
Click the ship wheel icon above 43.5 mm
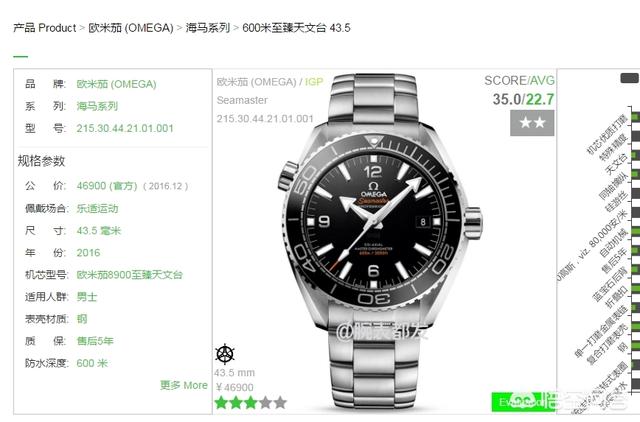pyautogui.click(x=225, y=354)
